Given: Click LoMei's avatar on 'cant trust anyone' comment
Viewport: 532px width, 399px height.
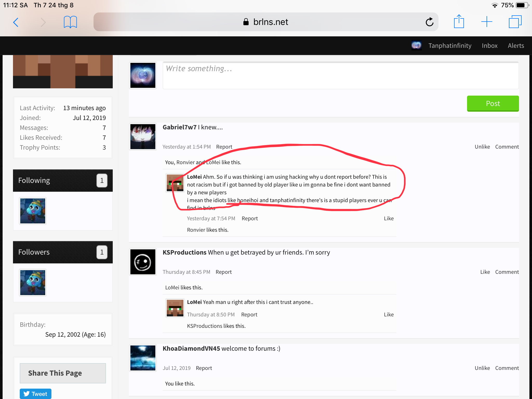Looking at the screenshot, I should point(175,308).
